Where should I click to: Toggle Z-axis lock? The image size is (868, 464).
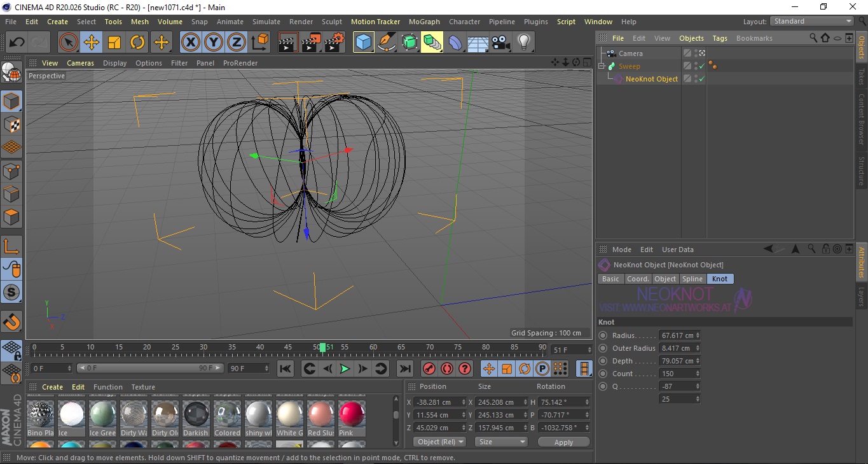point(237,43)
